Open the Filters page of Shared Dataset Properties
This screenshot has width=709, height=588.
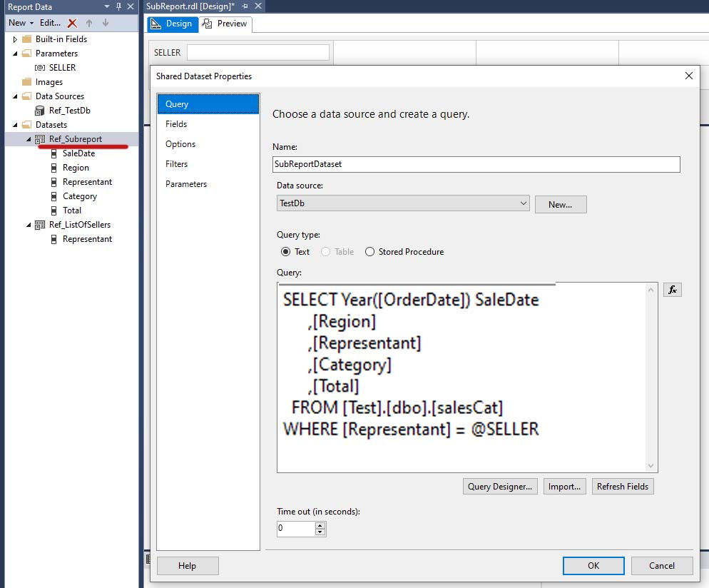tap(176, 163)
